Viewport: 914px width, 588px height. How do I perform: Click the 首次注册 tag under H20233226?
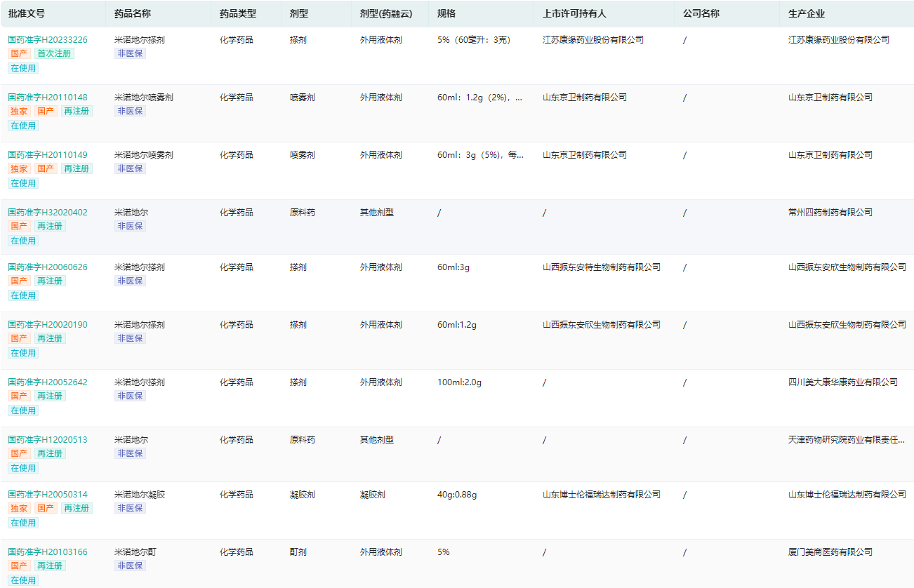coord(54,53)
